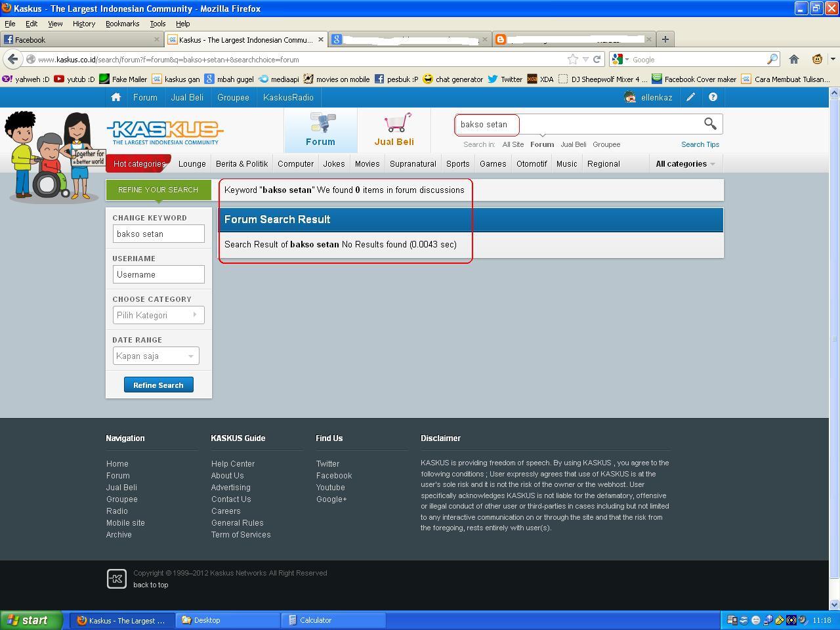Open the XDA bookmark
This screenshot has width=840, height=630.
click(x=540, y=79)
